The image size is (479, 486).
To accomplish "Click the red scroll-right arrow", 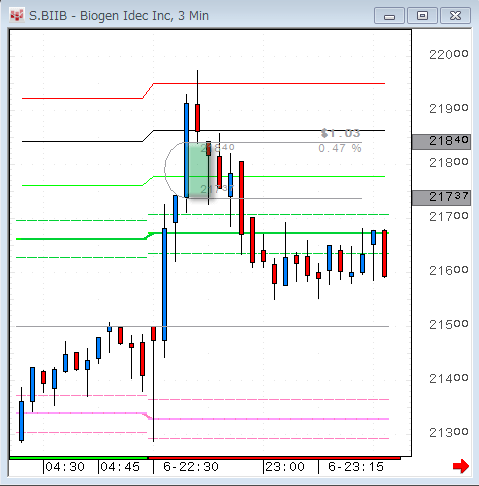I will 461,466.
